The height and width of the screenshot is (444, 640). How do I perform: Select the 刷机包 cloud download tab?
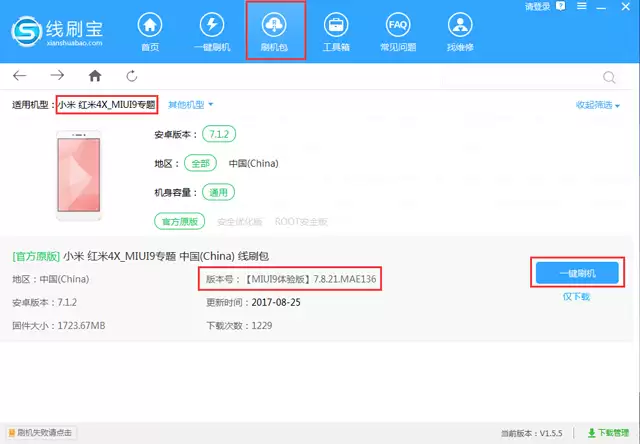pyautogui.click(x=274, y=32)
